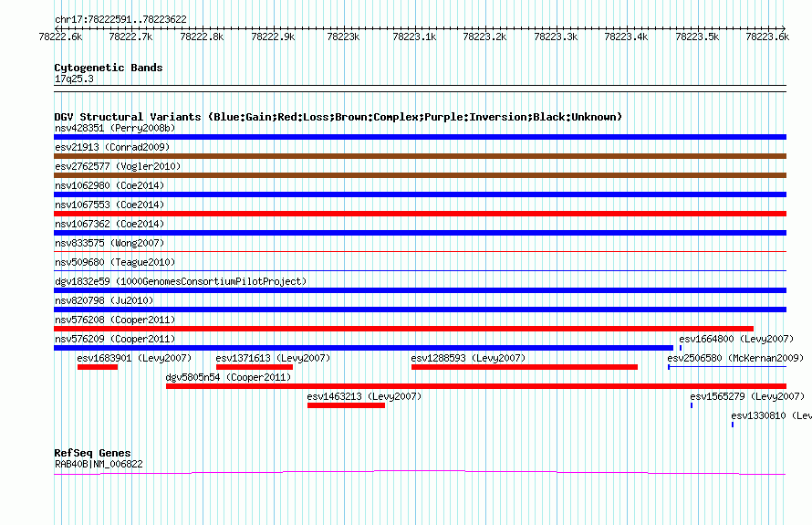Click the 78223.5k ruler tick label
The image size is (812, 525).
click(x=697, y=37)
